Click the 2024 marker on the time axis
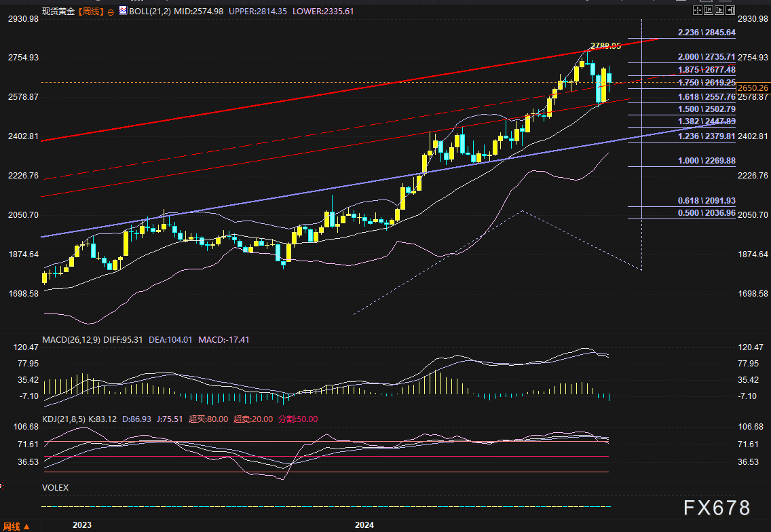The image size is (771, 532). [364, 525]
